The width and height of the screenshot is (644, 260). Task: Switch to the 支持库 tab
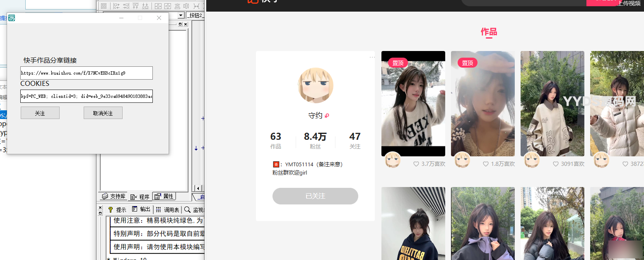113,196
